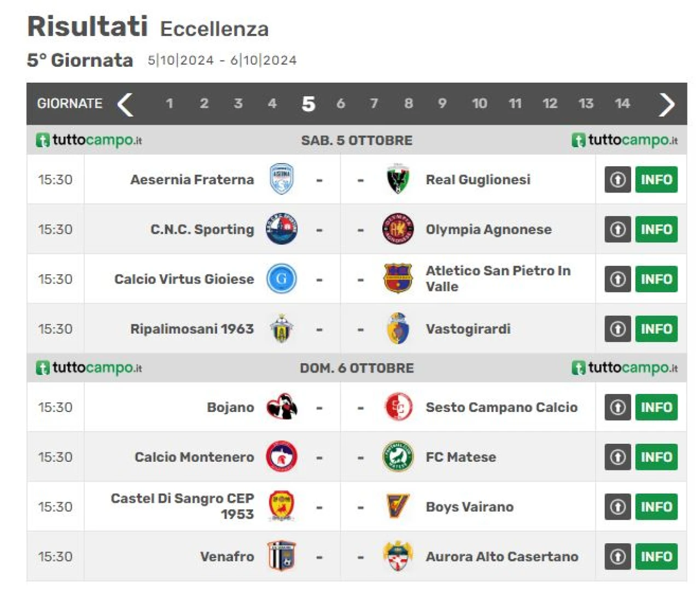Select giornata 1
700x592 pixels.
click(170, 103)
